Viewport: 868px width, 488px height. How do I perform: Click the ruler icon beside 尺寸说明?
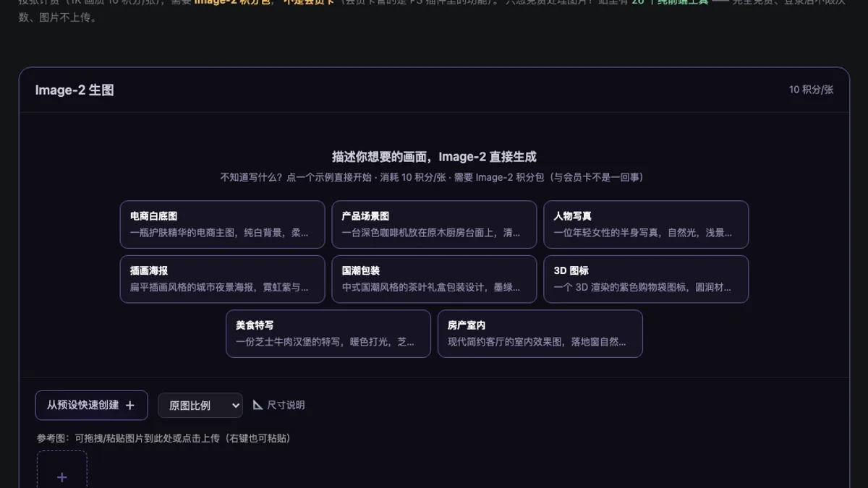tap(258, 405)
